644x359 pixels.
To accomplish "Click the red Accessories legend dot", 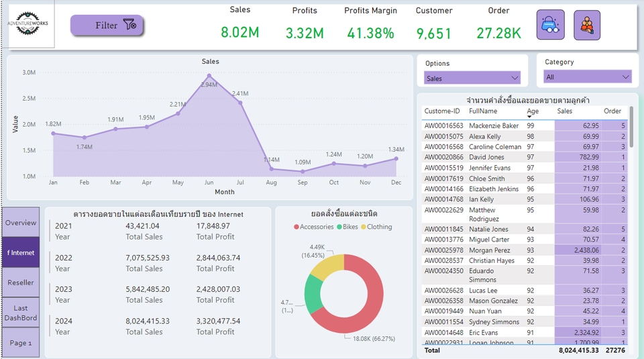I will pyautogui.click(x=297, y=227).
